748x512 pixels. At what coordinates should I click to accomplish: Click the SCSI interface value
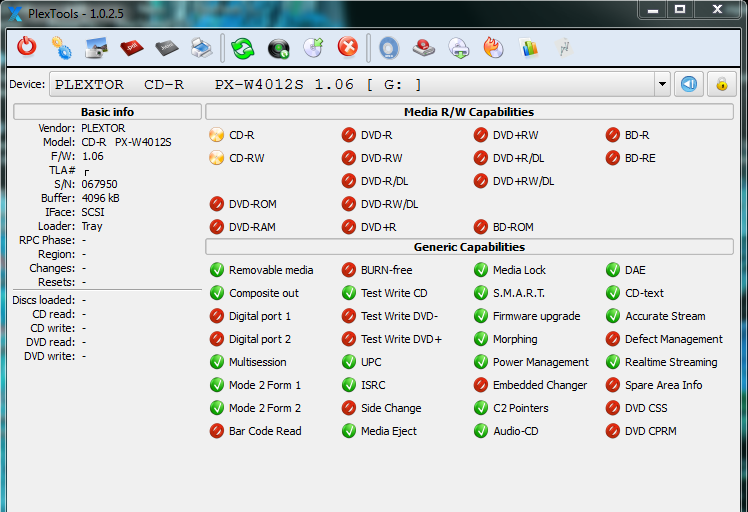(93, 212)
